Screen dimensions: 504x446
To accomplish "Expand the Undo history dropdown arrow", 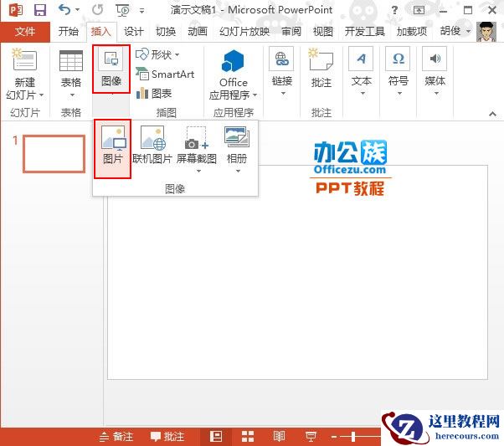I will [x=77, y=10].
